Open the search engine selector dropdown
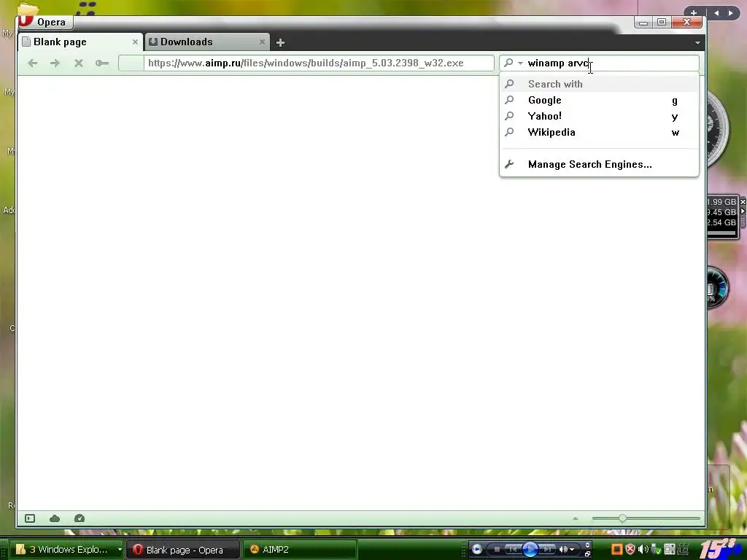This screenshot has width=747, height=560. pos(514,63)
